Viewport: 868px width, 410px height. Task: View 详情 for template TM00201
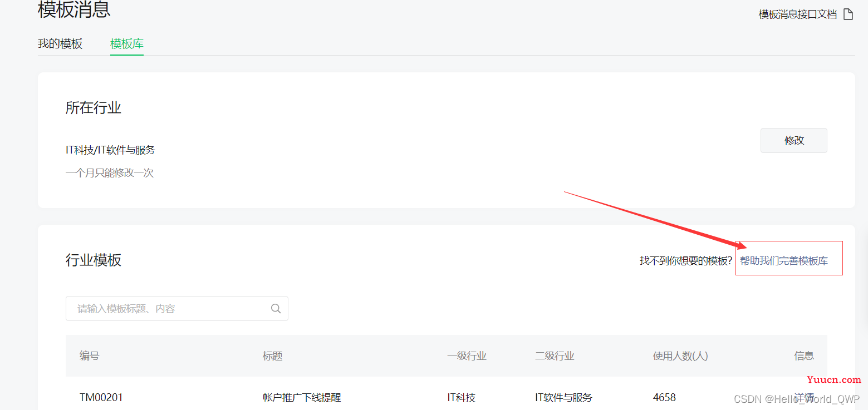pos(804,398)
